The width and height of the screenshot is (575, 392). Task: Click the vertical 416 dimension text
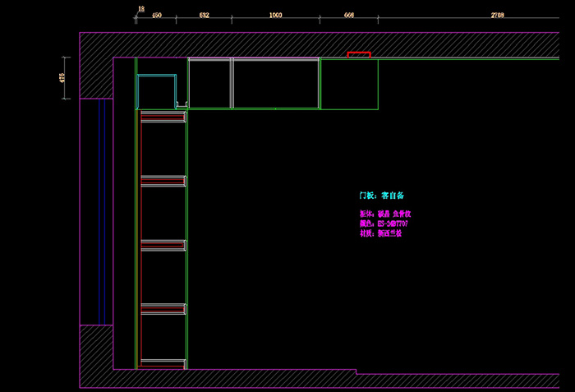tap(62, 77)
